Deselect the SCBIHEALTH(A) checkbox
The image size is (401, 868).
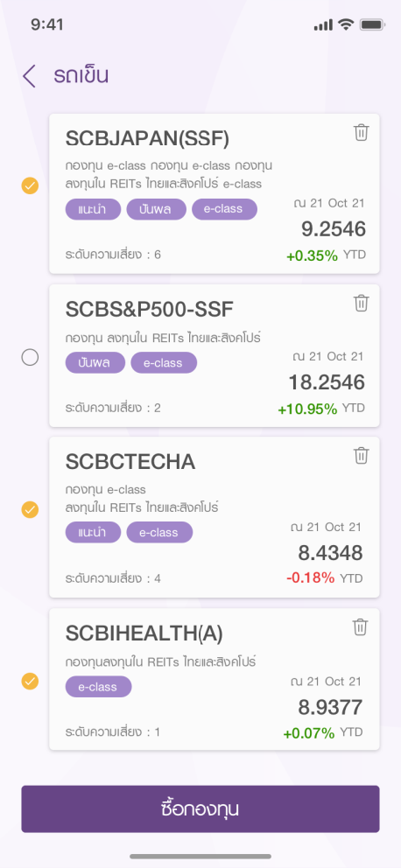pyautogui.click(x=30, y=681)
